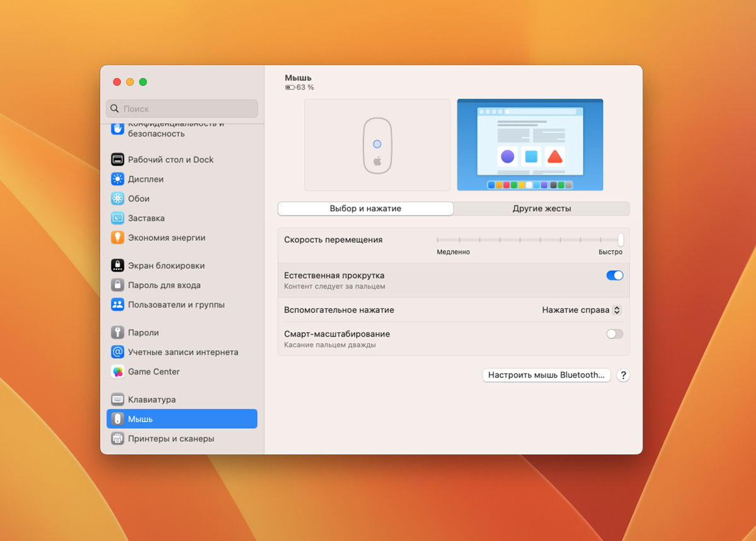Open Экономия энергии lightbulb icon
The width and height of the screenshot is (756, 541).
[118, 238]
